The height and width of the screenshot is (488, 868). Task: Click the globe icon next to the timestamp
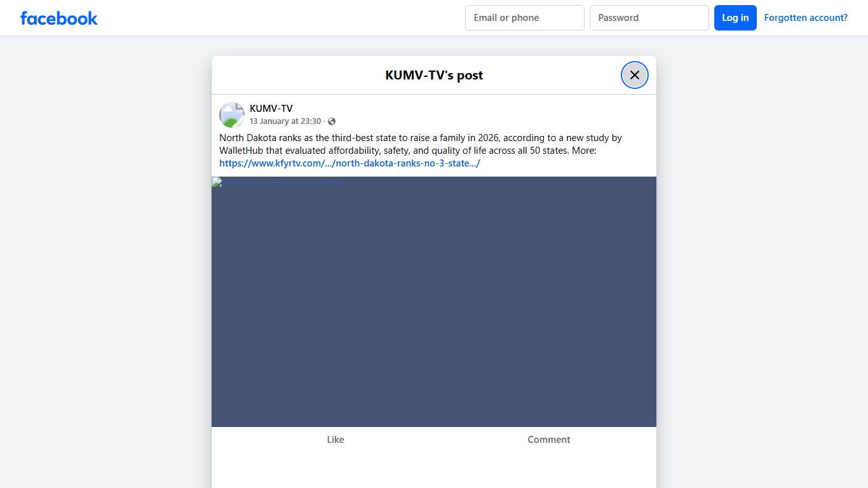[331, 121]
